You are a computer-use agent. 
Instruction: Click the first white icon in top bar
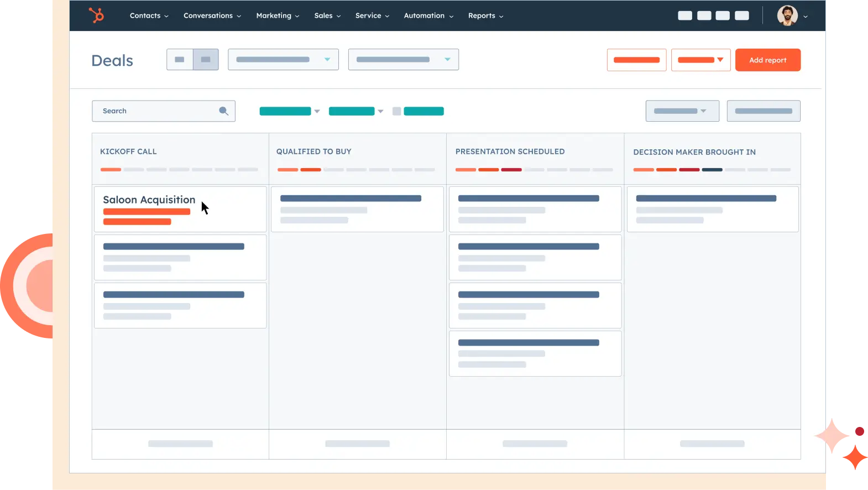685,15
